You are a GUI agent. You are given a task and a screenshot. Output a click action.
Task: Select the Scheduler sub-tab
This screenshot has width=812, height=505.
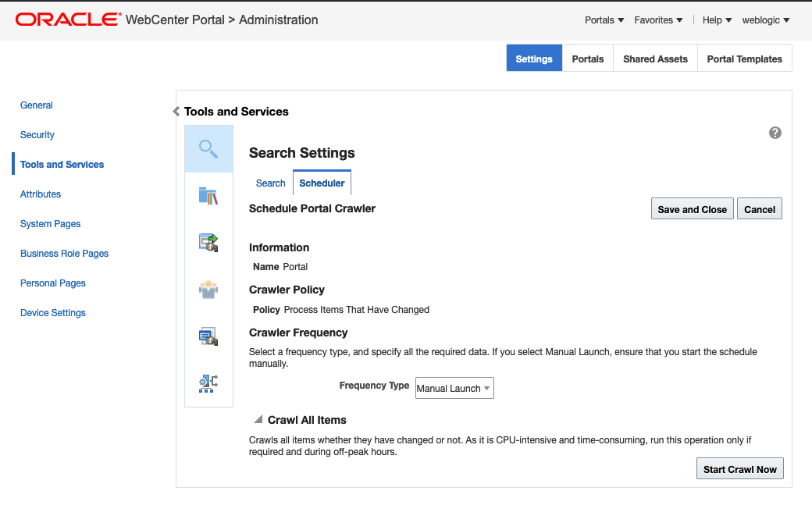[322, 183]
